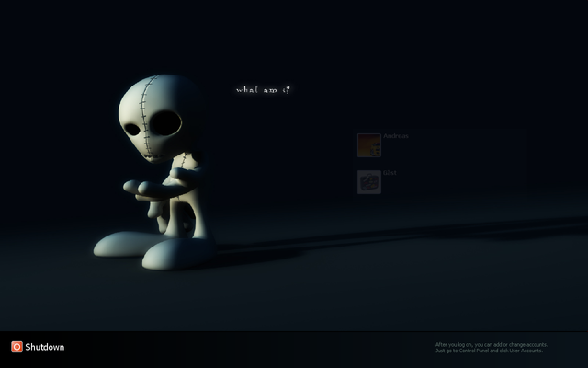Select the Shutdown text label
The height and width of the screenshot is (368, 588).
pyautogui.click(x=45, y=347)
